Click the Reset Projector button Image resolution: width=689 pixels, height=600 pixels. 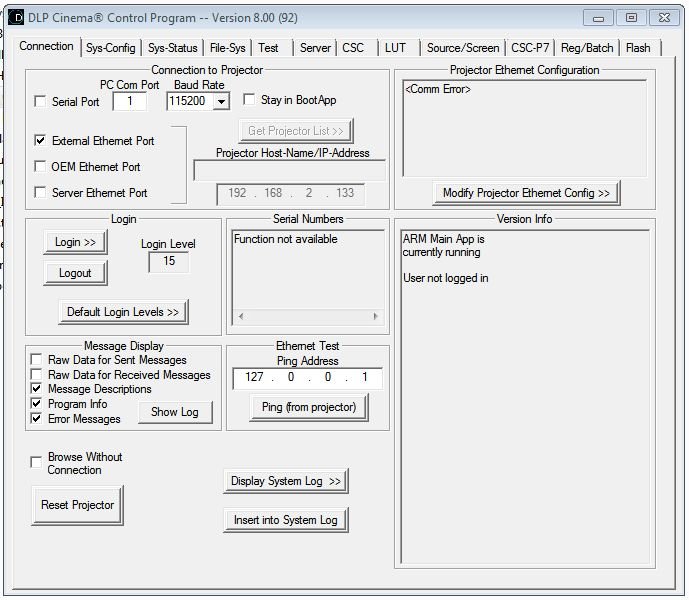[77, 505]
